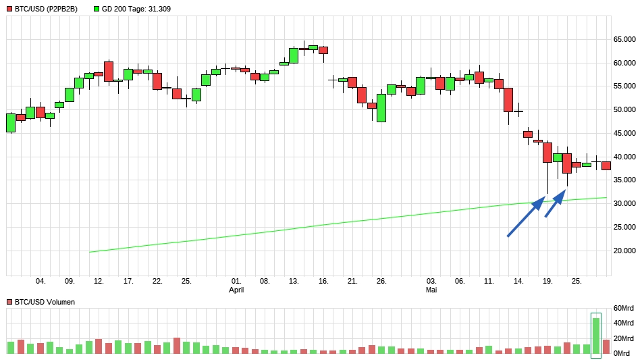Image resolution: width=644 pixels, height=364 pixels.
Task: Click the '16.' date axis label
Action: coord(323,282)
